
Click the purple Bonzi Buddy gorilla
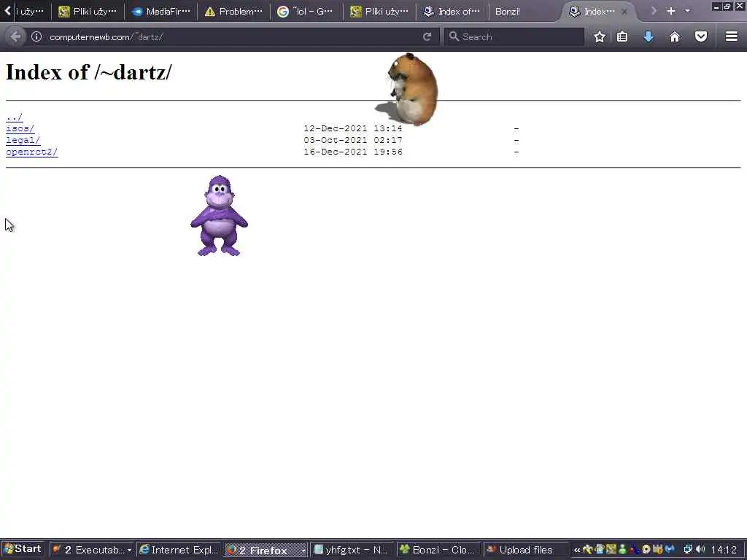click(219, 215)
